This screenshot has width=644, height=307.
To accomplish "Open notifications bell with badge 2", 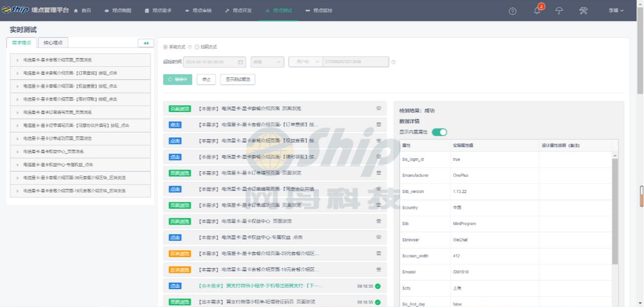I will pyautogui.click(x=538, y=10).
